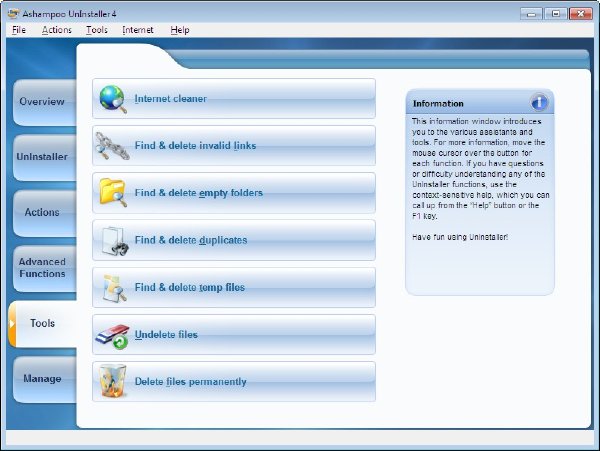Click the recycle bin icon for permanent deletion
Image resolution: width=600 pixels, height=451 pixels.
[x=112, y=381]
